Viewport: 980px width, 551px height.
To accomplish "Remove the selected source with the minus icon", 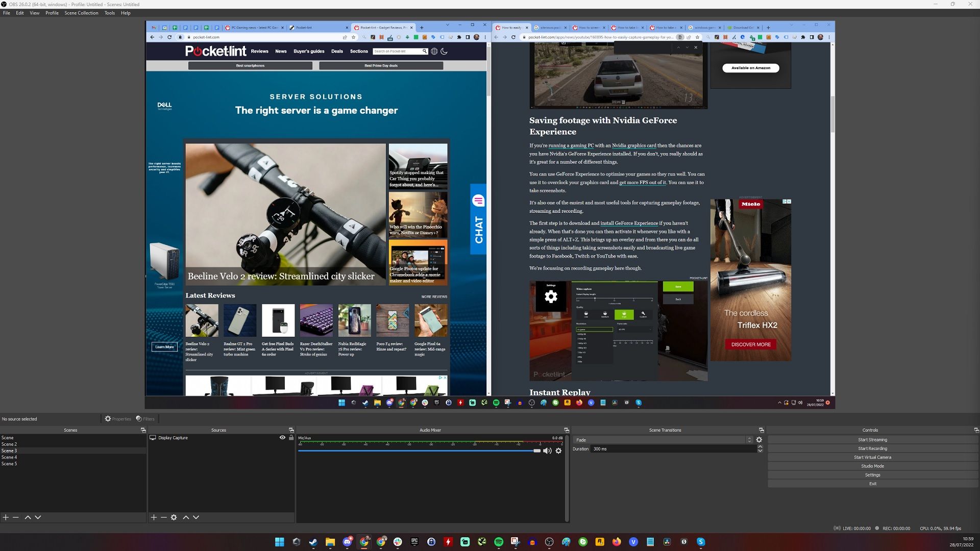I will point(164,517).
